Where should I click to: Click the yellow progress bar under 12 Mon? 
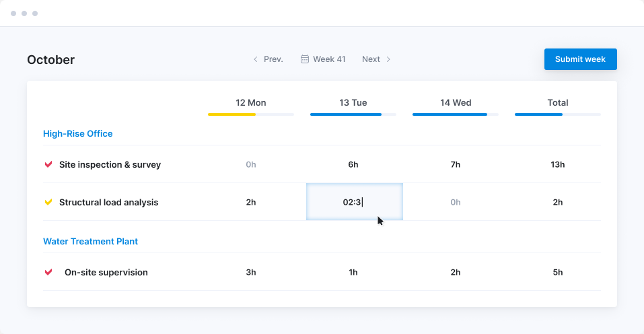(x=231, y=114)
